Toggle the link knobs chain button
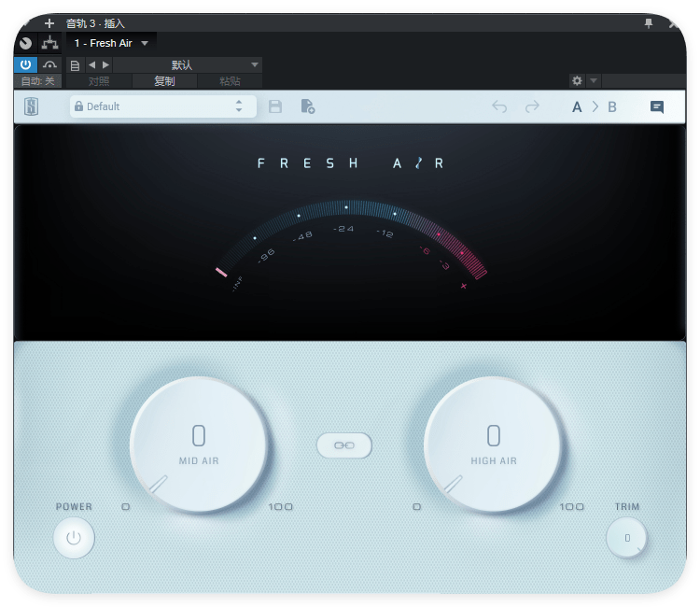 [x=344, y=445]
